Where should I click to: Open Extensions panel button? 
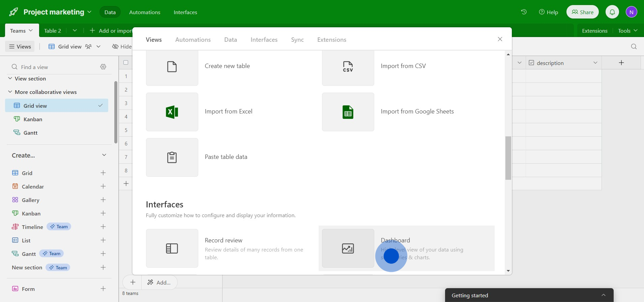tap(595, 31)
